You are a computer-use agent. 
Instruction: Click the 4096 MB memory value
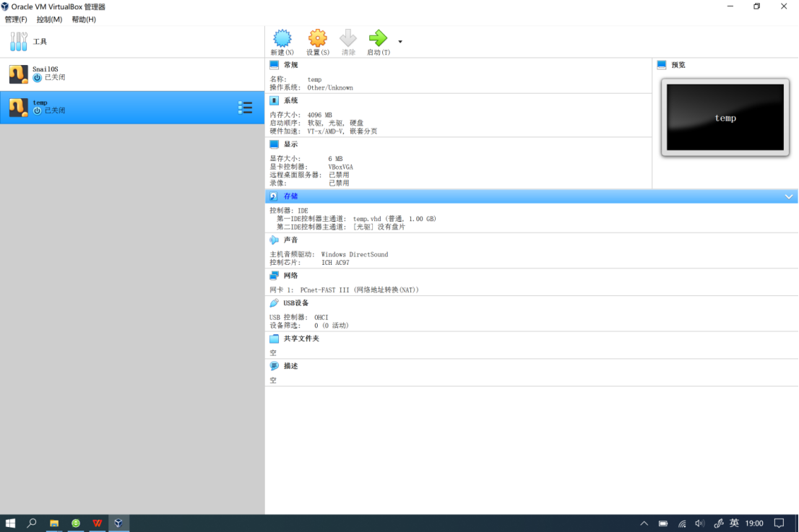coord(319,115)
